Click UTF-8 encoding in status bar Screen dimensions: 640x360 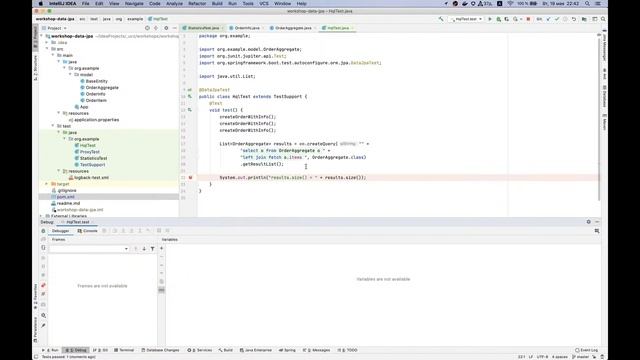[x=542, y=357]
